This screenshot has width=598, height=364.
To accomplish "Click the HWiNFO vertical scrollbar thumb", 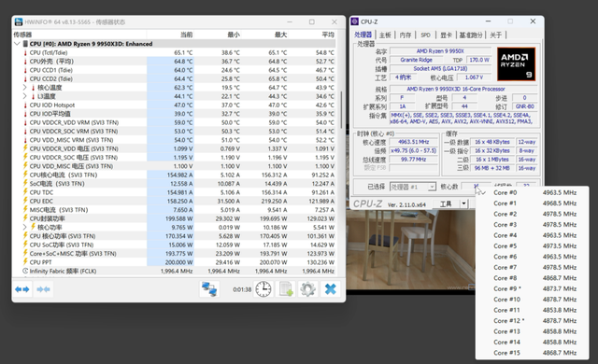I will click(x=341, y=110).
